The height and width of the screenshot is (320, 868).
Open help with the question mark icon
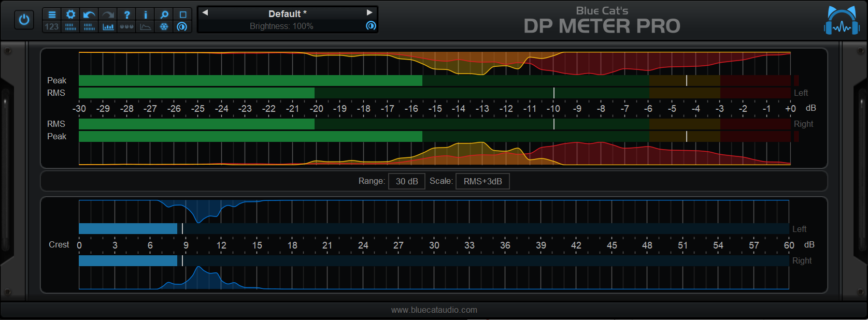127,14
